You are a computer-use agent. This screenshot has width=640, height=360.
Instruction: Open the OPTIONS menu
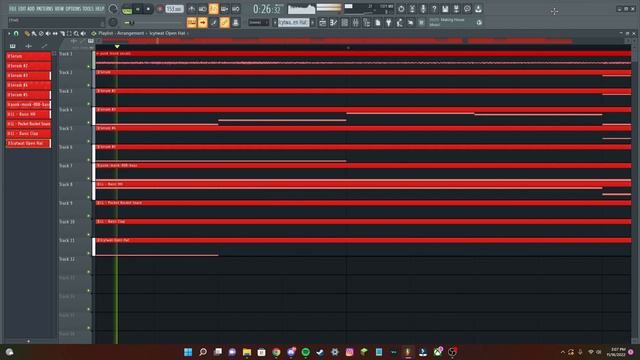click(73, 9)
